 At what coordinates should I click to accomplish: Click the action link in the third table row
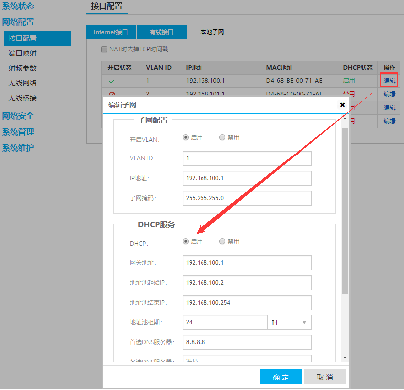click(x=389, y=107)
